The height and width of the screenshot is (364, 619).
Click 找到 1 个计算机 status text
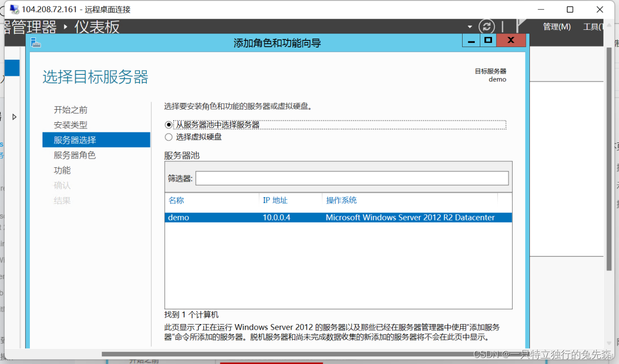click(191, 314)
